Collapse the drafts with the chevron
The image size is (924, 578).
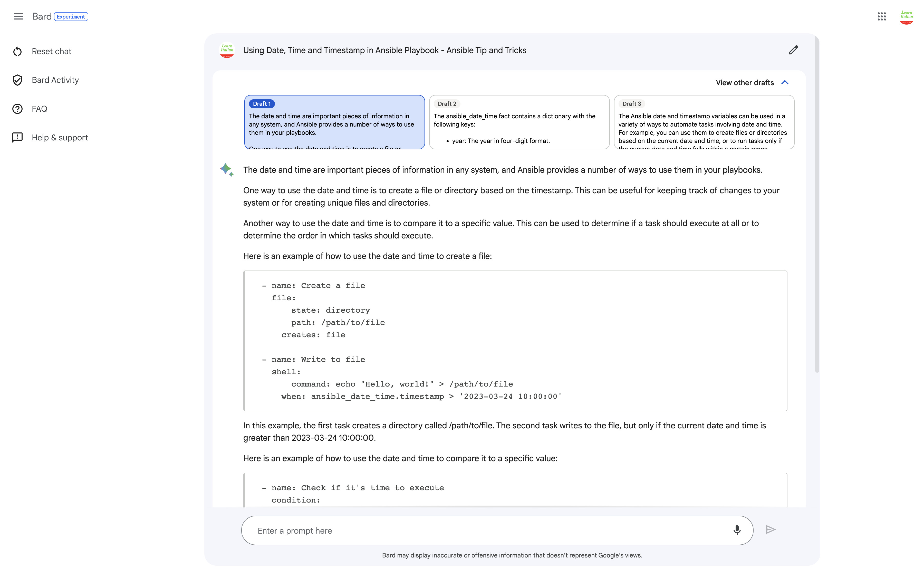click(x=785, y=83)
